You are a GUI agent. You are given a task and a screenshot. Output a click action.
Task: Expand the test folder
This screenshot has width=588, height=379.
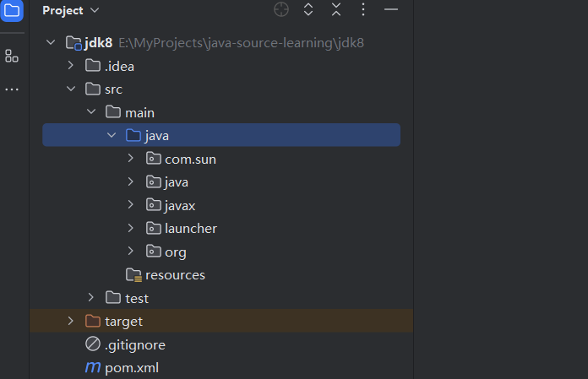point(92,298)
